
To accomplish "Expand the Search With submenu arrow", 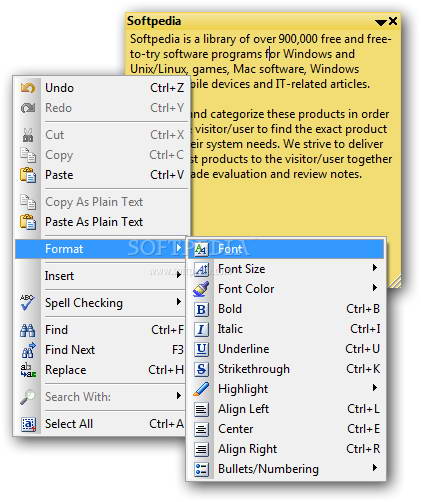I will [x=179, y=396].
